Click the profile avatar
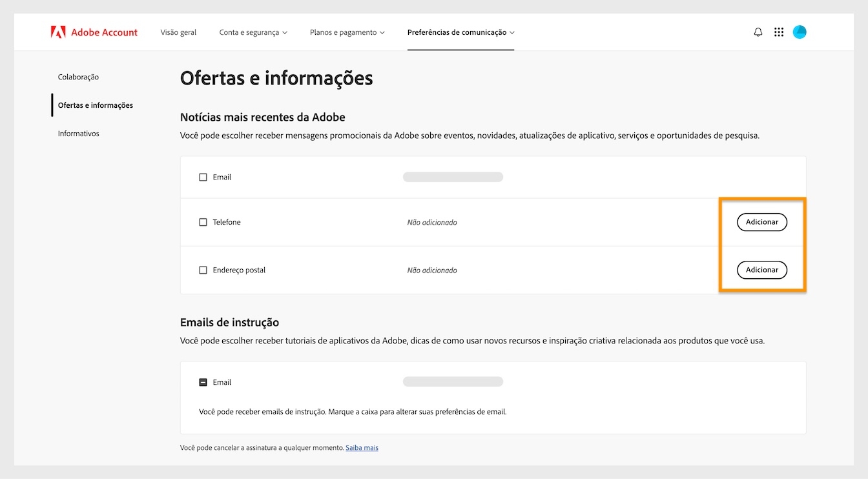 [800, 32]
